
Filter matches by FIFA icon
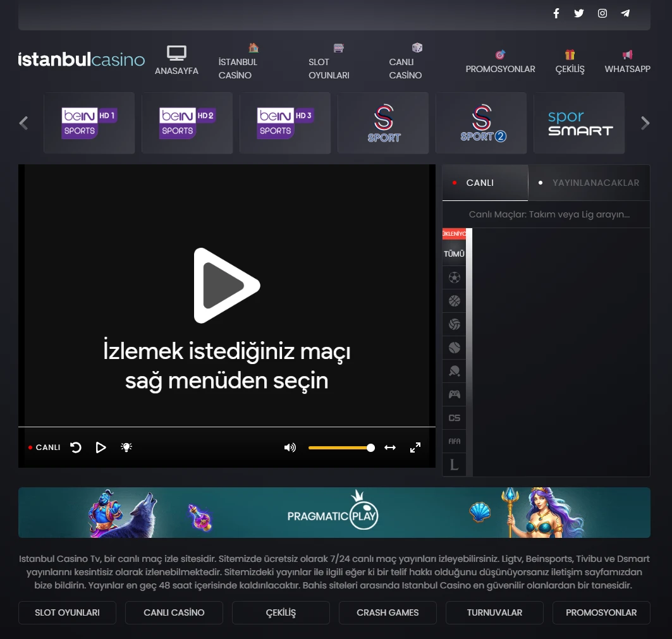coord(455,441)
